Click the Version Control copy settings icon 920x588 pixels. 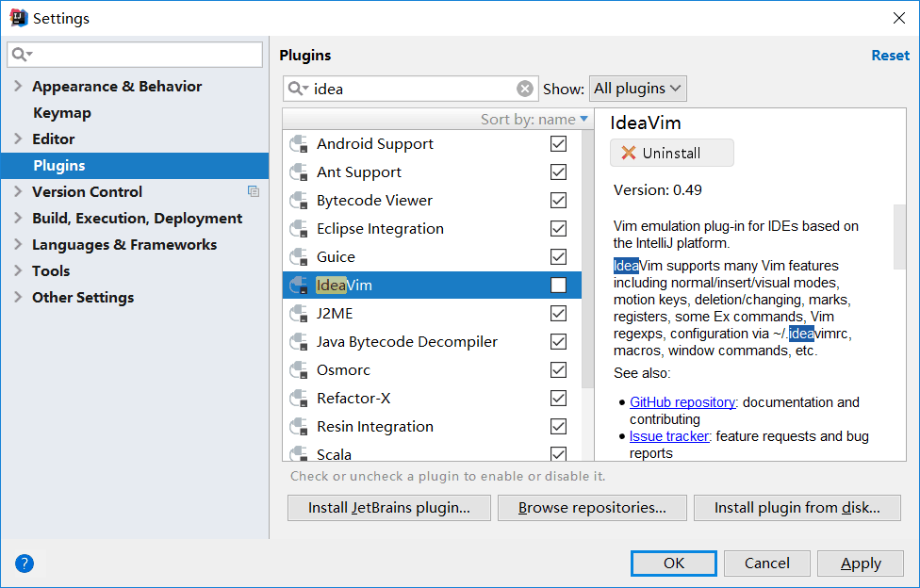[x=254, y=191]
